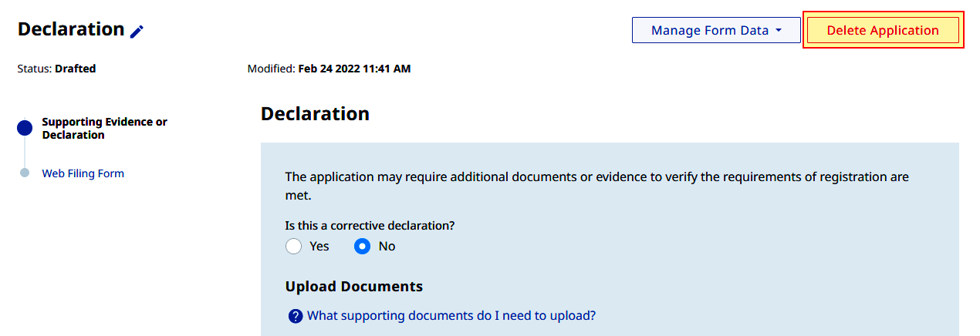Image resolution: width=980 pixels, height=336 pixels.
Task: Open "What supporting documents do I need to upload?" link
Action: point(451,315)
